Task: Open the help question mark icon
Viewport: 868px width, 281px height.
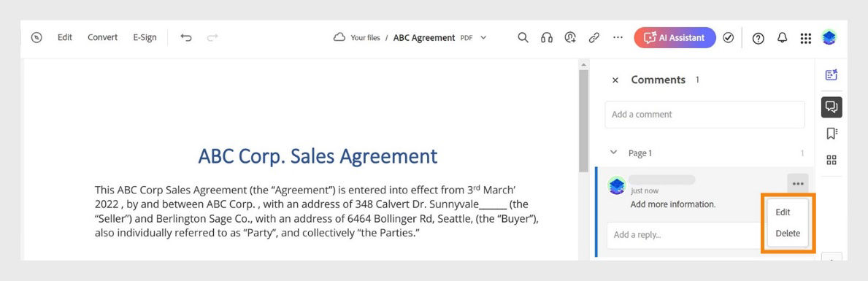Action: (x=758, y=38)
